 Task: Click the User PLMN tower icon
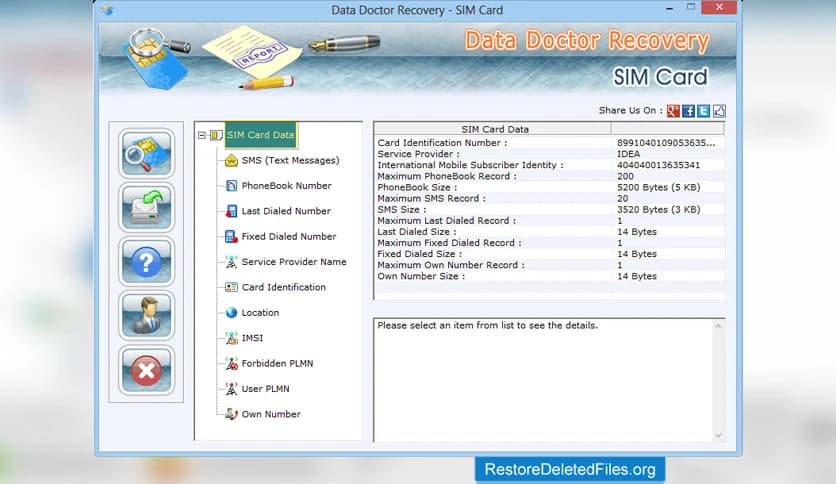(x=231, y=389)
